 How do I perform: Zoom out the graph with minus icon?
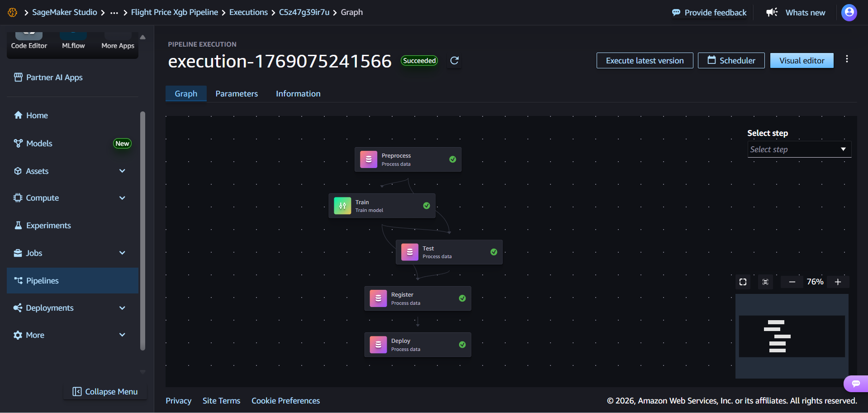(x=792, y=282)
